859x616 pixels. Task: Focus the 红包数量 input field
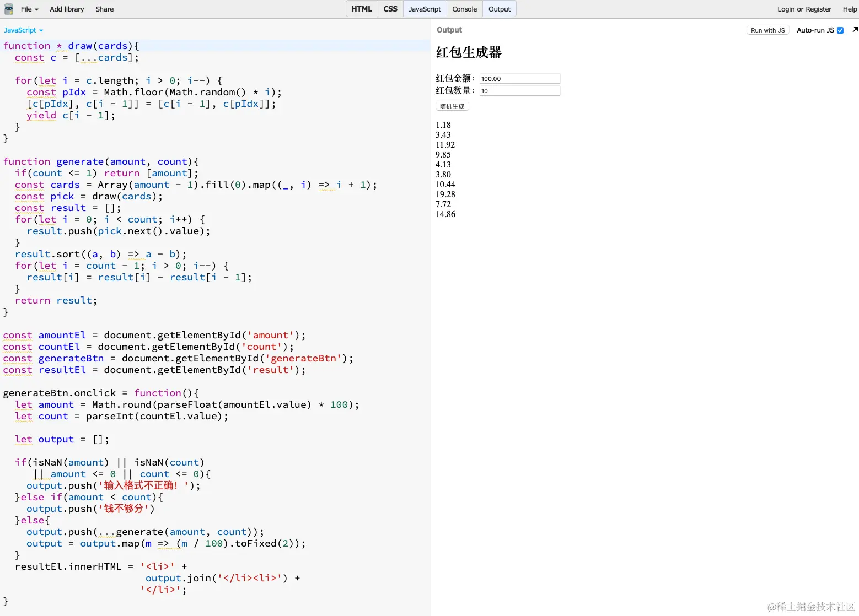(520, 91)
